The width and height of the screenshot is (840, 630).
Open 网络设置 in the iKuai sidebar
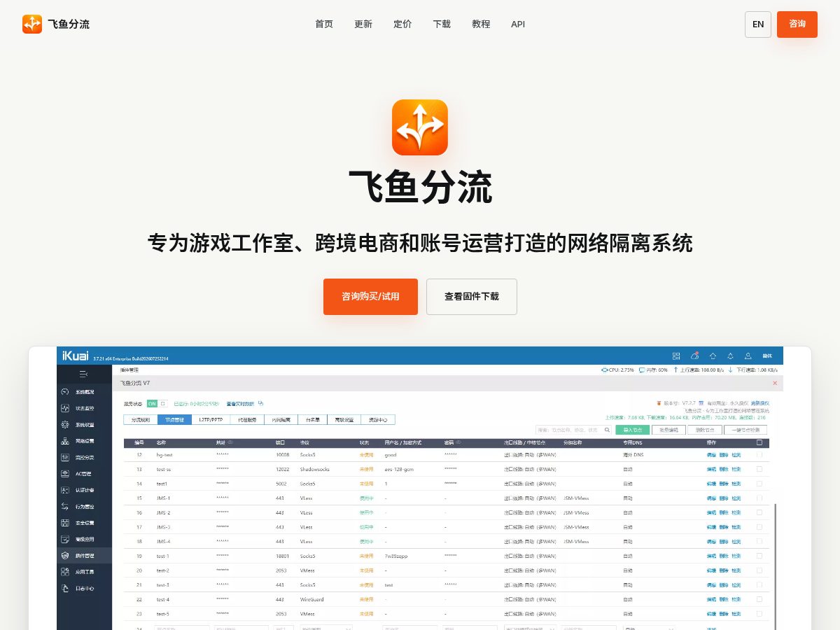84,441
